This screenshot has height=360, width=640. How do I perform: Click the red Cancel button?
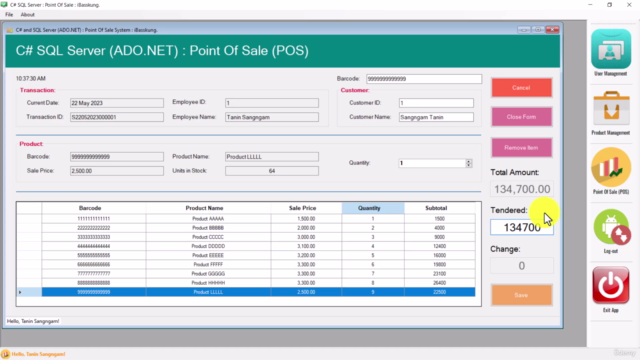[521, 88]
